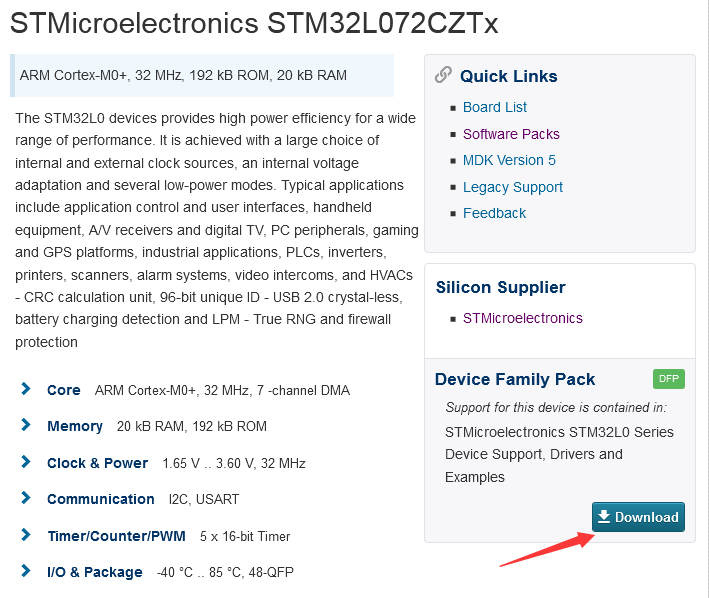Expand the Timer/Counter/PWM chevron

(x=26, y=535)
